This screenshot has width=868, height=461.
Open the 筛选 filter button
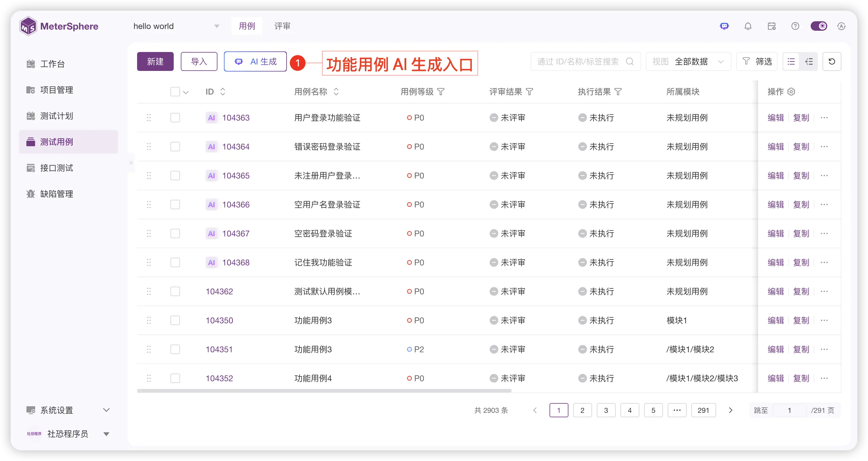coord(757,61)
